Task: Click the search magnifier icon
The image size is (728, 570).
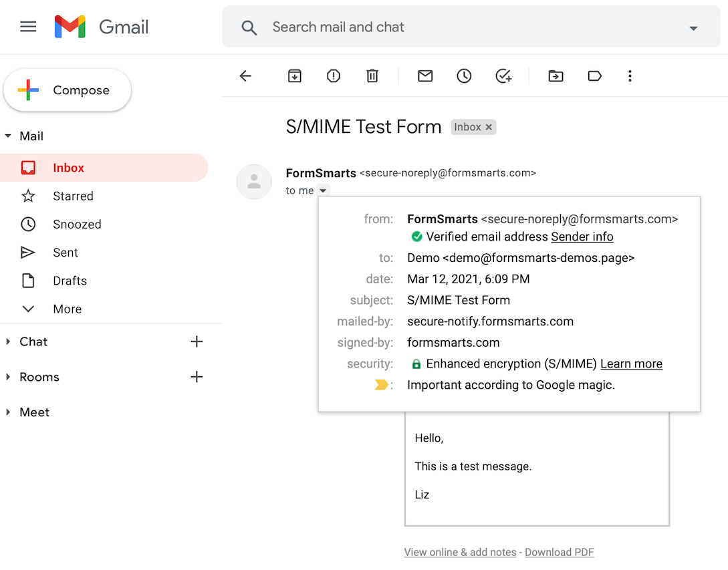Action: click(x=249, y=27)
